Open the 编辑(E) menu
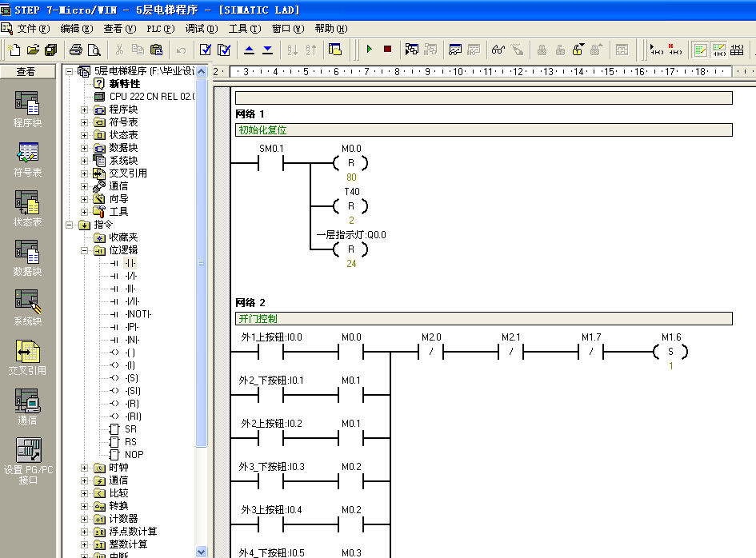This screenshot has height=558, width=756. 77,29
